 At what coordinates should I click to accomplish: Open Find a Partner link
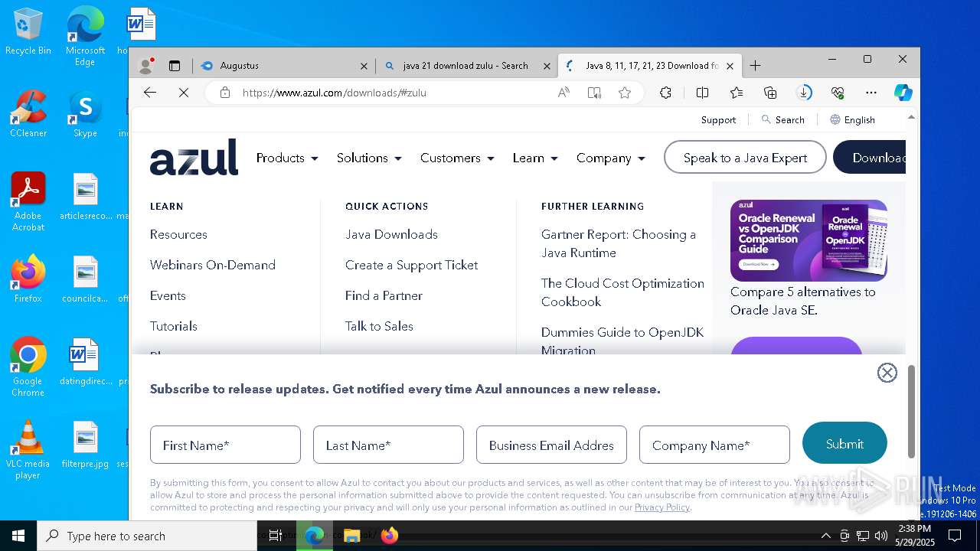click(x=384, y=295)
